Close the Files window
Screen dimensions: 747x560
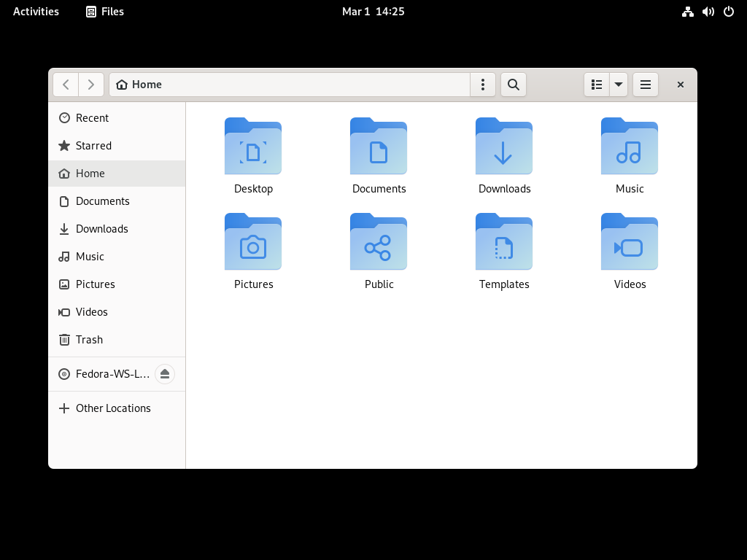coord(681,85)
